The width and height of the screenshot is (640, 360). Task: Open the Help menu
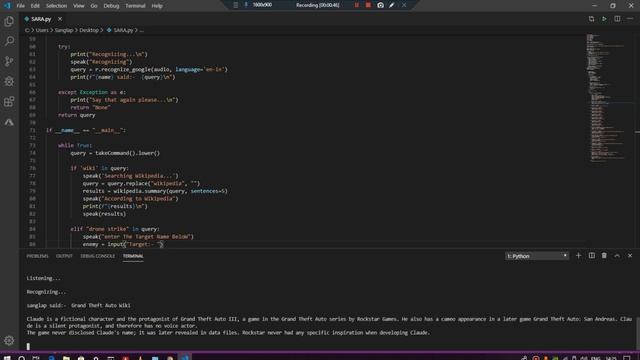pos(157,6)
